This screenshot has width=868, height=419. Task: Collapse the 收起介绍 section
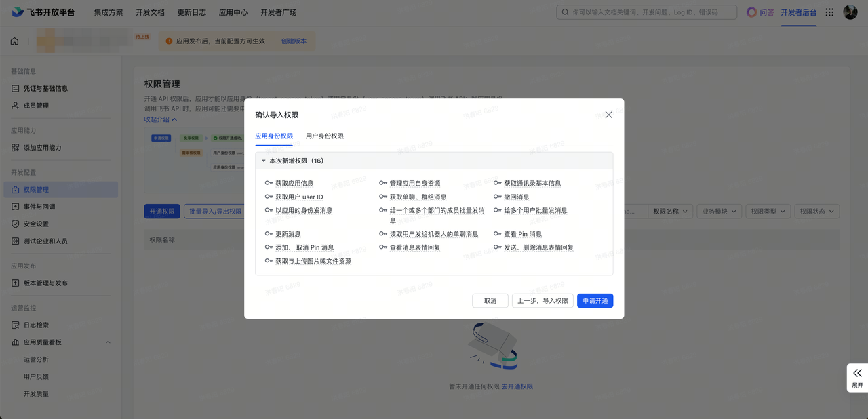160,119
